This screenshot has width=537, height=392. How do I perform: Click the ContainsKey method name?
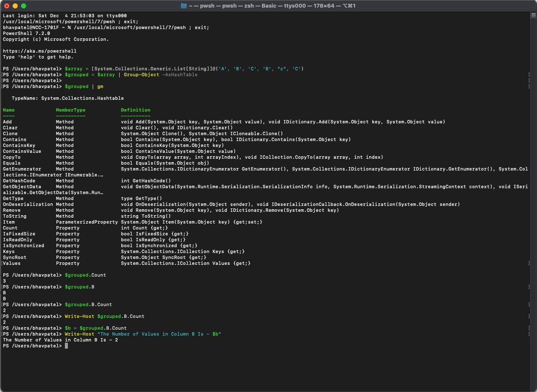19,145
